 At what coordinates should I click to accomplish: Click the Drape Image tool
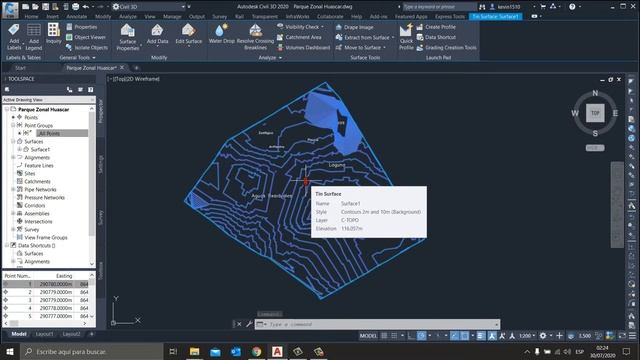354,27
